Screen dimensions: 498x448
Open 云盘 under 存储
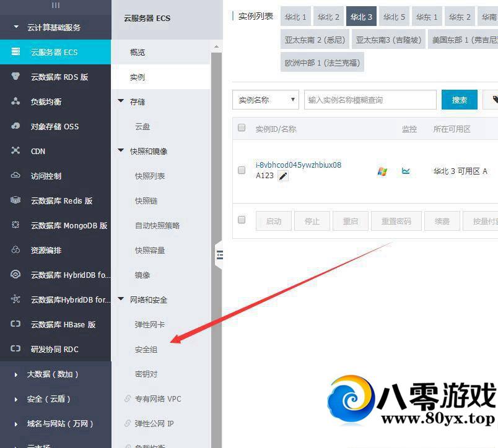142,126
